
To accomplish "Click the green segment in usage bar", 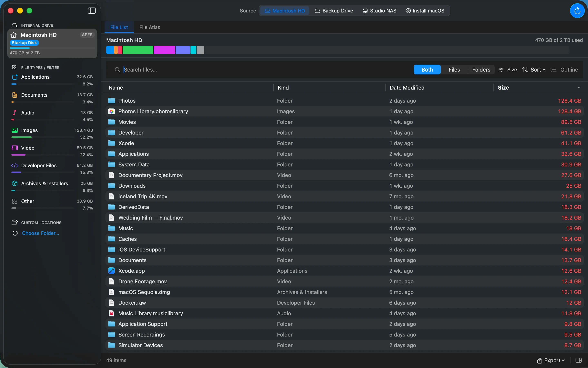I will point(138,50).
